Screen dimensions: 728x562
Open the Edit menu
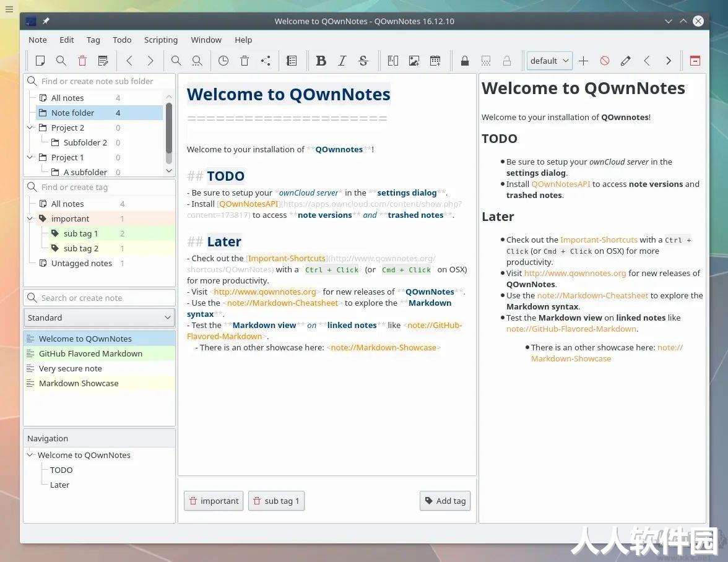tap(66, 40)
